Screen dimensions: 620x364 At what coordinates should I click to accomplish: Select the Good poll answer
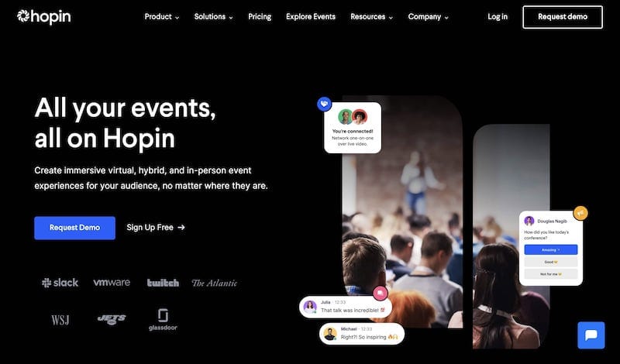(551, 262)
